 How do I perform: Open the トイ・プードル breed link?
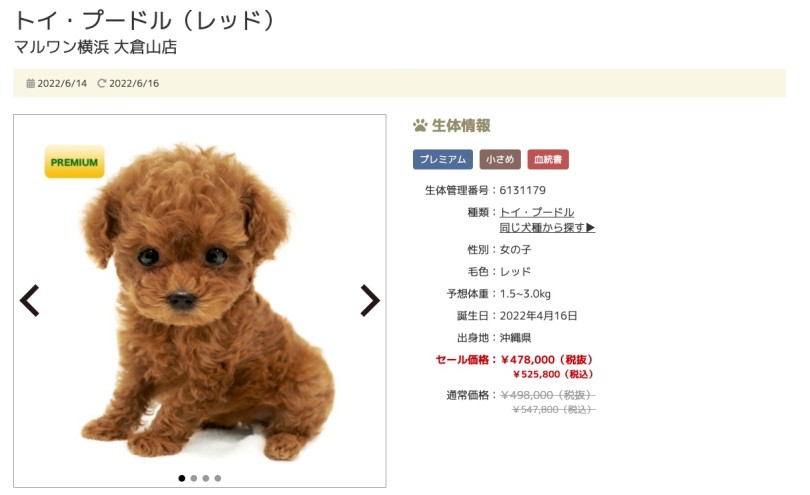point(537,212)
